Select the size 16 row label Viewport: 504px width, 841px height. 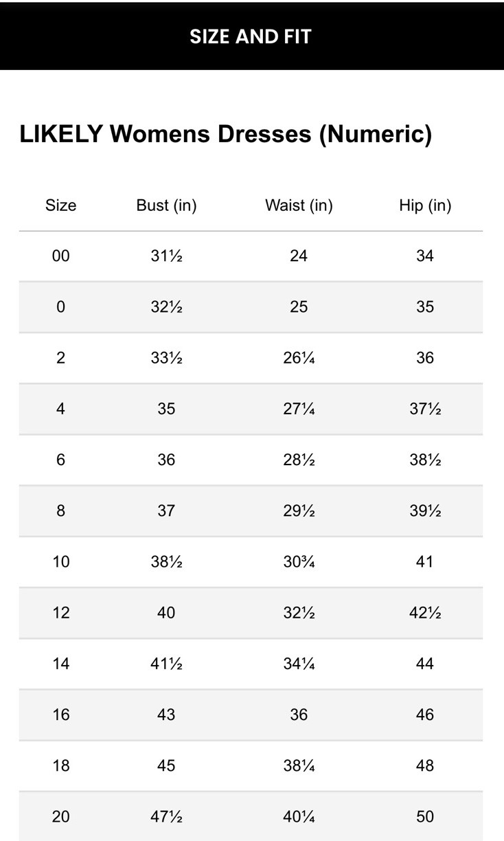60,715
